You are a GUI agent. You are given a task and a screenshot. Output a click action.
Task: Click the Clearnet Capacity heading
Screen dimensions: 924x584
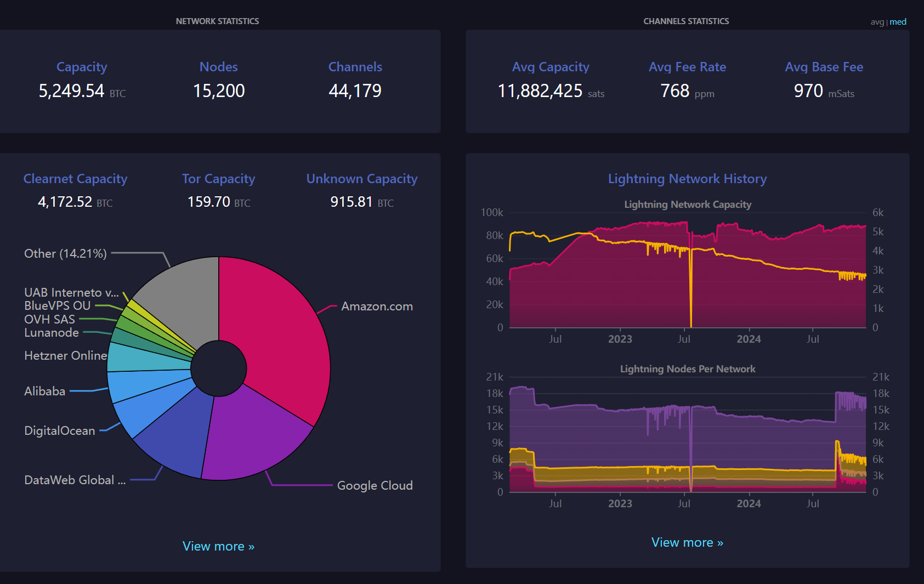(x=75, y=179)
